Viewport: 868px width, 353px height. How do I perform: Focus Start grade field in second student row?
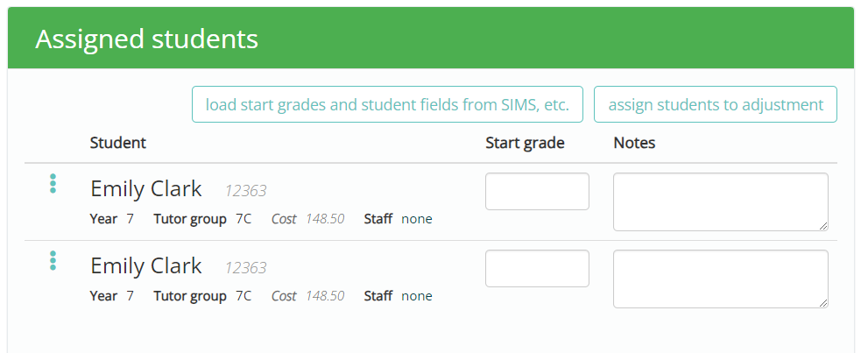pyautogui.click(x=537, y=268)
